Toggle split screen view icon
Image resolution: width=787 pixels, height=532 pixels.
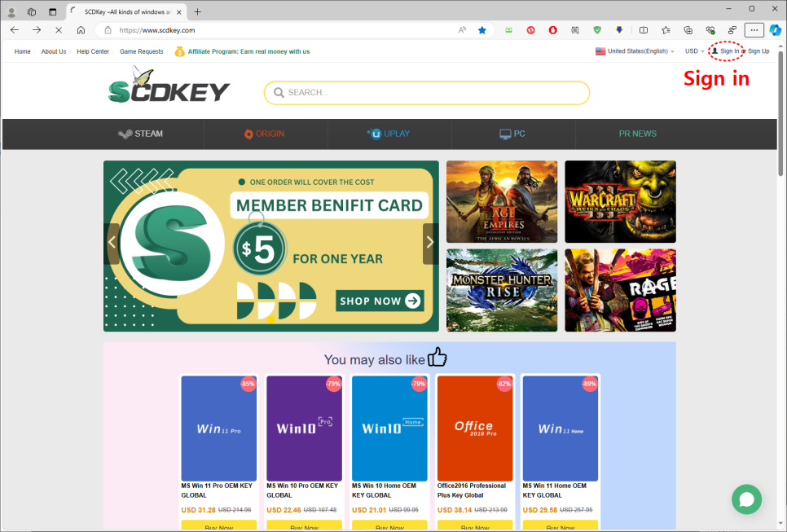click(x=644, y=30)
